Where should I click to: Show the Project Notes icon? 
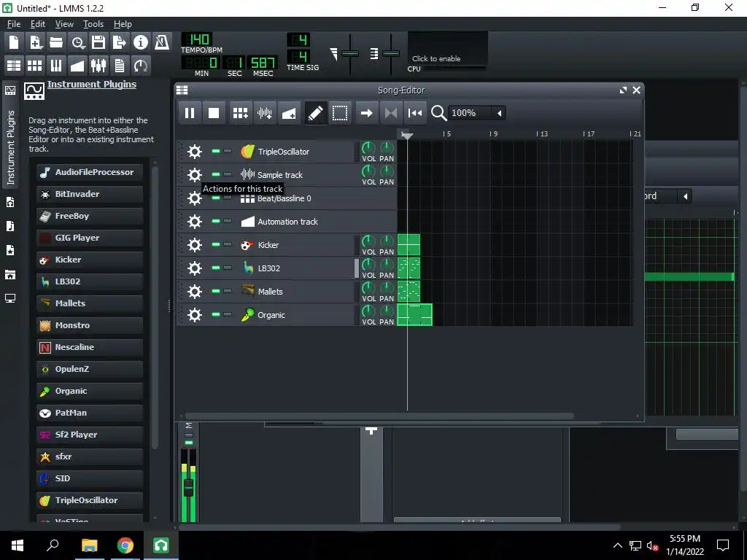point(120,65)
